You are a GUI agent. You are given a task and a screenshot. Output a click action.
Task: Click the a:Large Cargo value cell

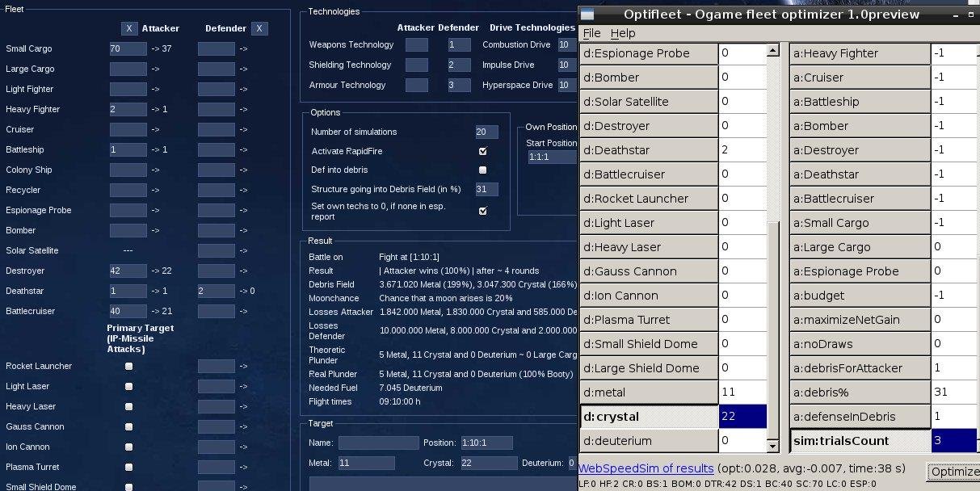[x=955, y=247]
